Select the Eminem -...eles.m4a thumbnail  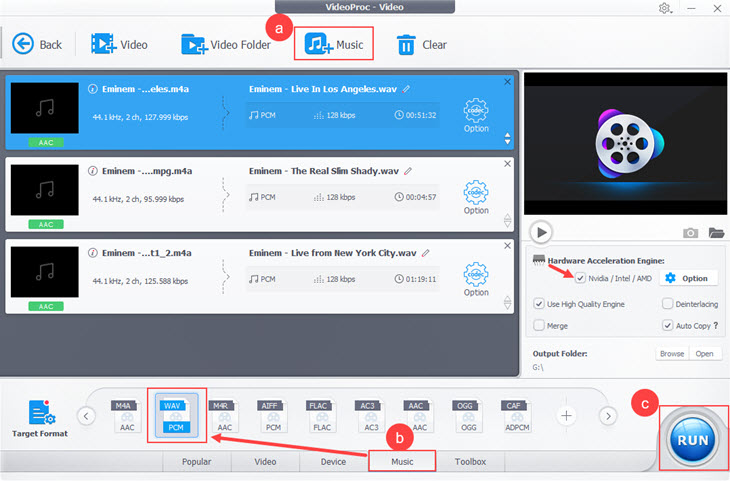45,108
